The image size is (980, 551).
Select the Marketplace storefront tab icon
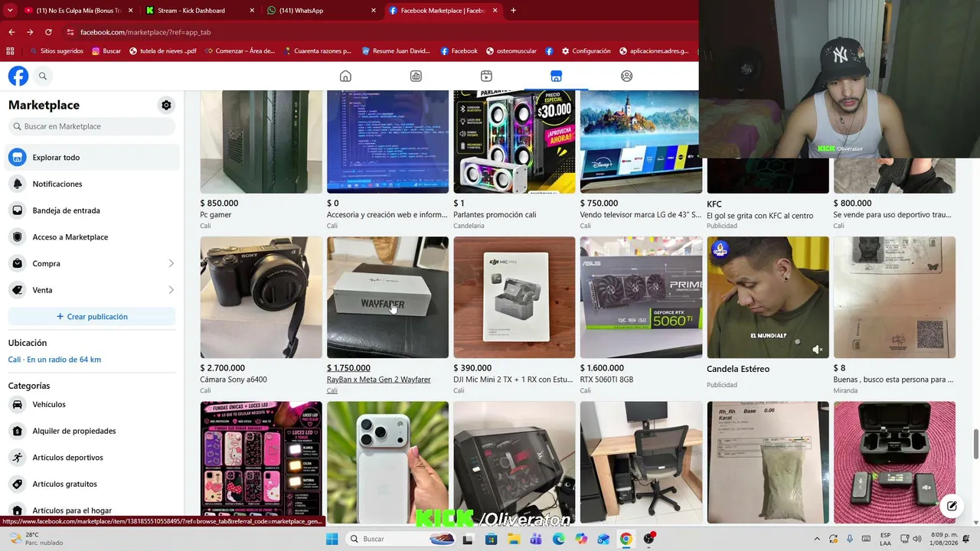point(557,76)
